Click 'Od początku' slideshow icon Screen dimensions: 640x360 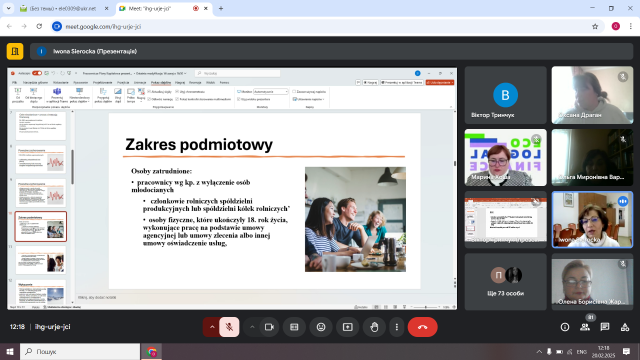(x=18, y=95)
